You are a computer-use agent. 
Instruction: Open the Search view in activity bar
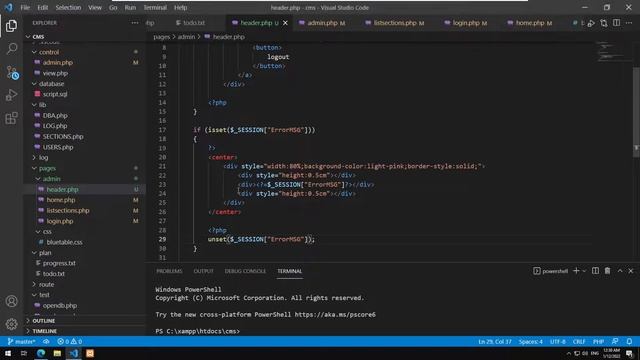tap(11, 49)
